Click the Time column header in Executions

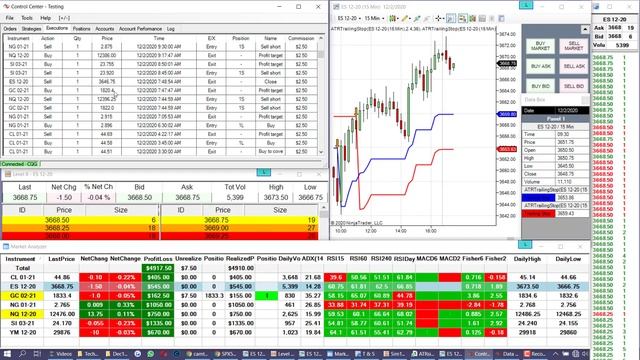159,38
